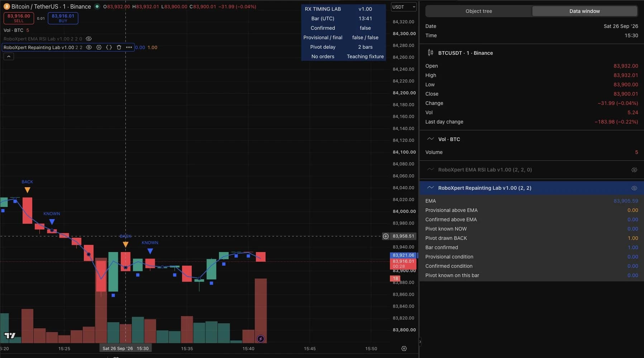This screenshot has height=358, width=644.
Task: Click the 'Bar confirmed' data row
Action: (x=531, y=247)
